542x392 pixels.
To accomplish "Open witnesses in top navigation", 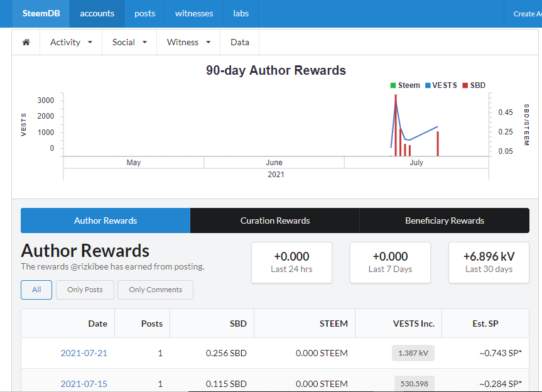I will tap(194, 13).
